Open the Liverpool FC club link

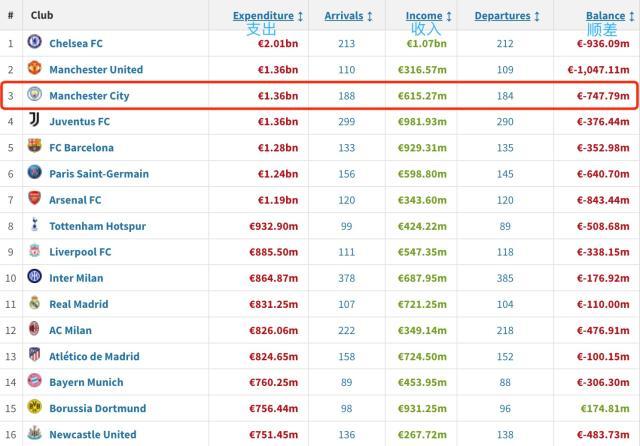pyautogui.click(x=80, y=252)
